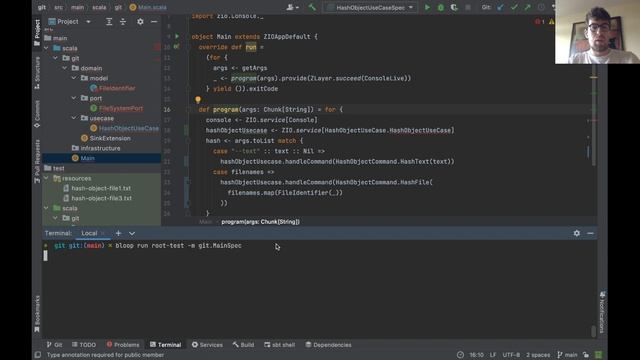Run the HashObjectUseCaseSpec configuration with the green play icon

[427, 7]
